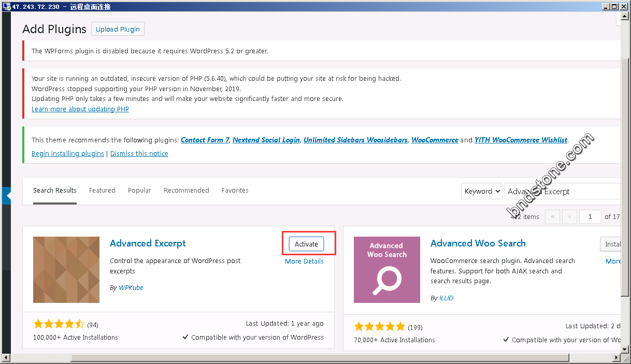Open the Advanced Woo Search plugin thumbnail

coord(387,270)
